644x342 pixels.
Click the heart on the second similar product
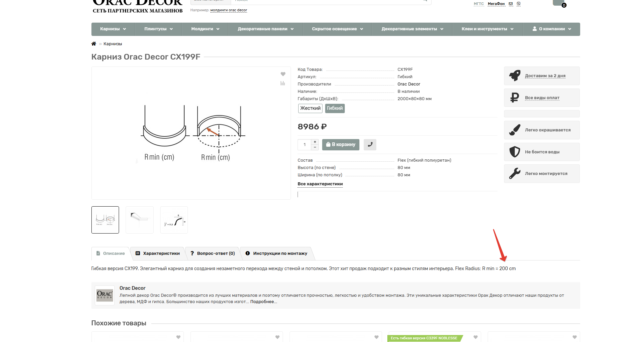coord(278,337)
